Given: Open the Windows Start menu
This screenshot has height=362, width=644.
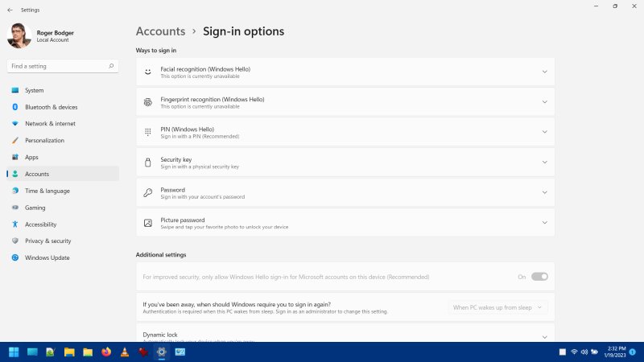Looking at the screenshot, I should (x=14, y=352).
